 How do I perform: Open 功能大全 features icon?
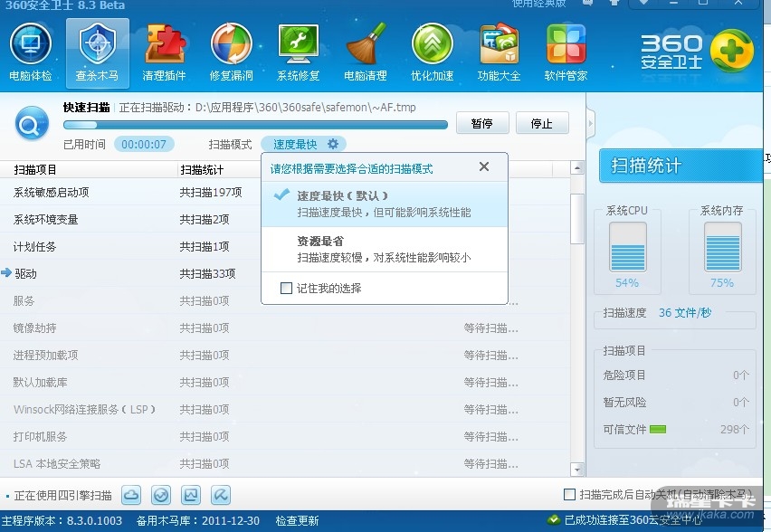[500, 52]
